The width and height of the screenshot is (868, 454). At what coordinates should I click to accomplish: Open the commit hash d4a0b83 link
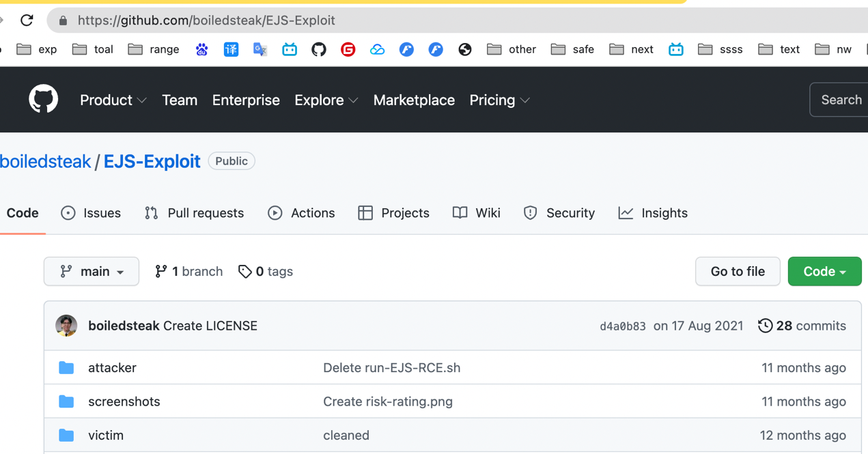coord(622,326)
